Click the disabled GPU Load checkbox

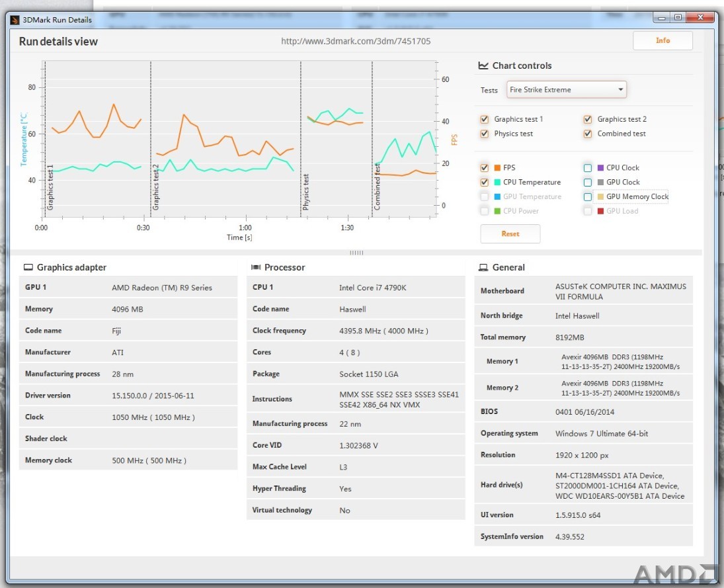pos(588,211)
